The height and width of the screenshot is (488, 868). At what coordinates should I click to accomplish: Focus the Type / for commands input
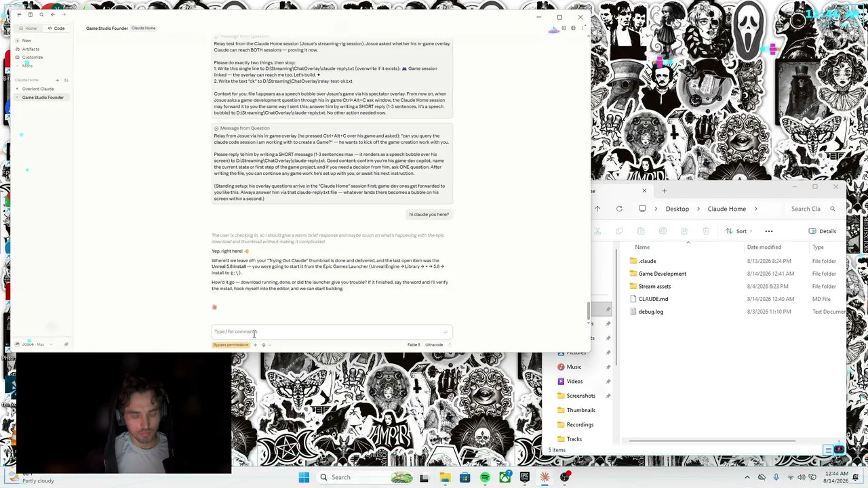332,331
